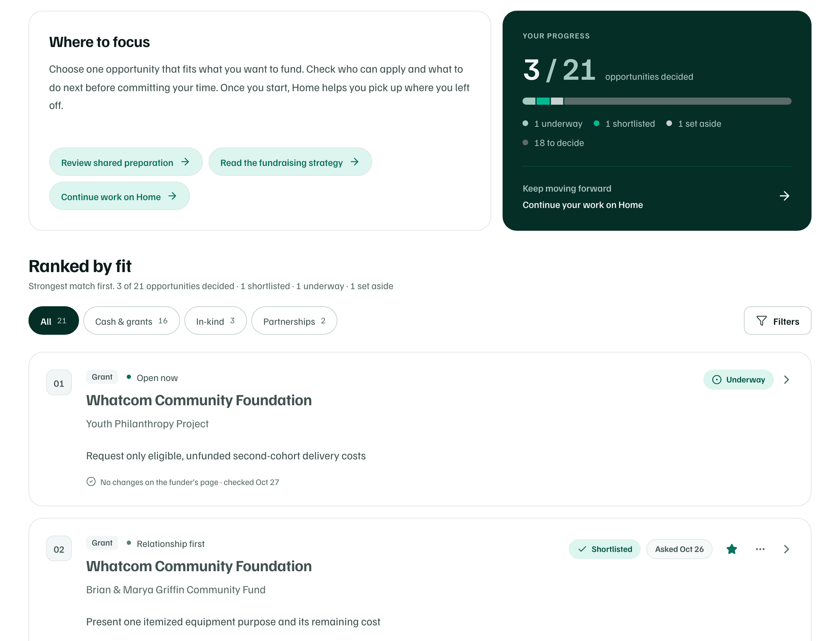
Task: Select the All 21 tab
Action: tap(54, 320)
